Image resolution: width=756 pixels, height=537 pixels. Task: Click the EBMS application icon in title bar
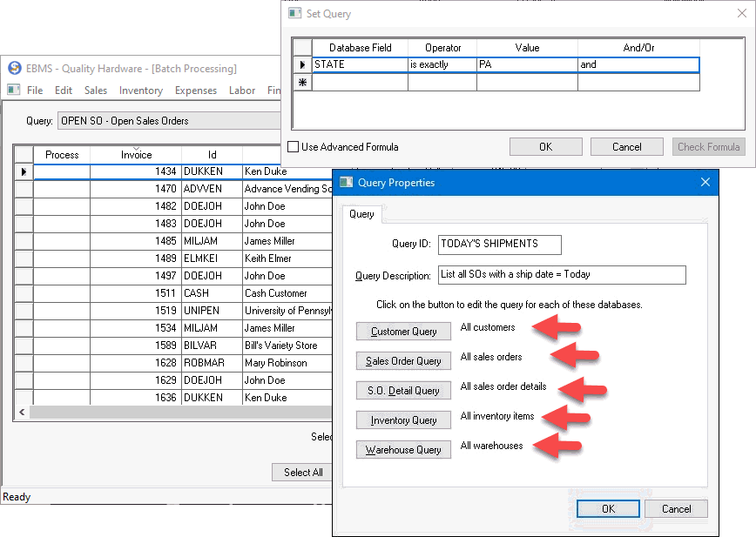pyautogui.click(x=14, y=68)
